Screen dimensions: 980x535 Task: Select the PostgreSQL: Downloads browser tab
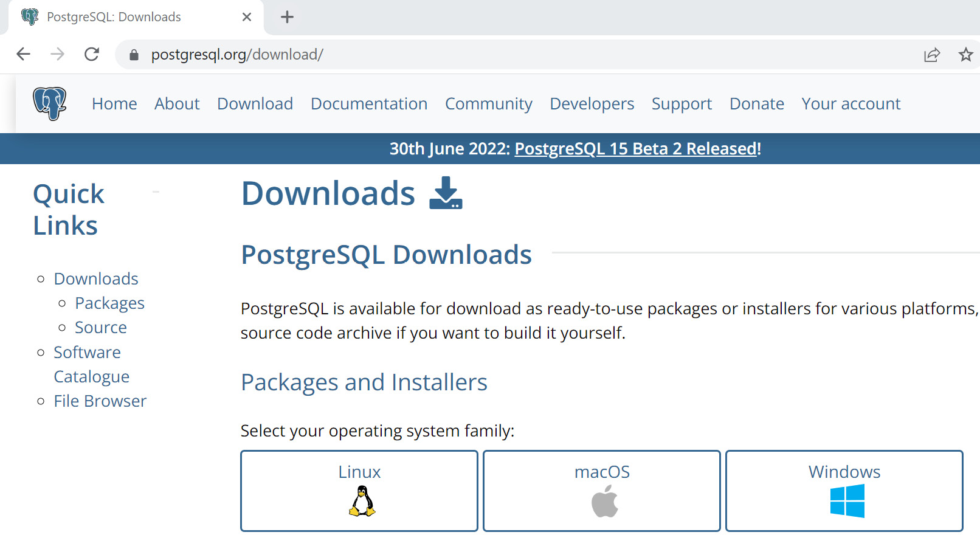(x=136, y=17)
